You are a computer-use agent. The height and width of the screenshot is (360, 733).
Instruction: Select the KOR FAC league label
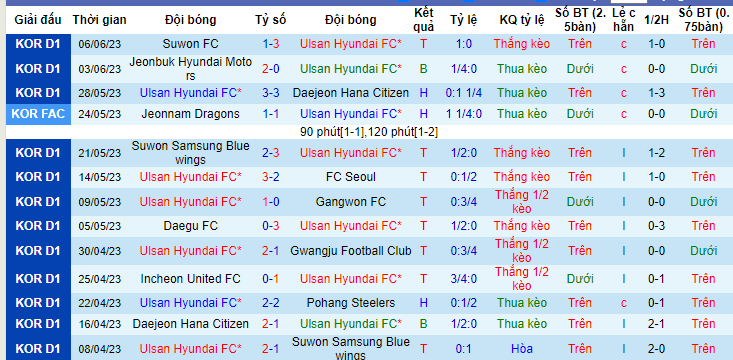click(x=38, y=114)
